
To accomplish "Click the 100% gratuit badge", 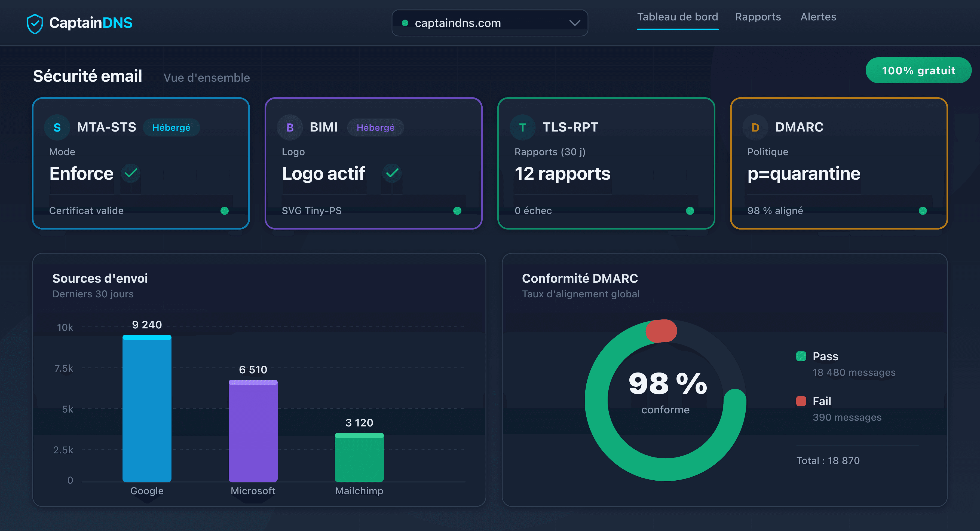I will point(918,70).
